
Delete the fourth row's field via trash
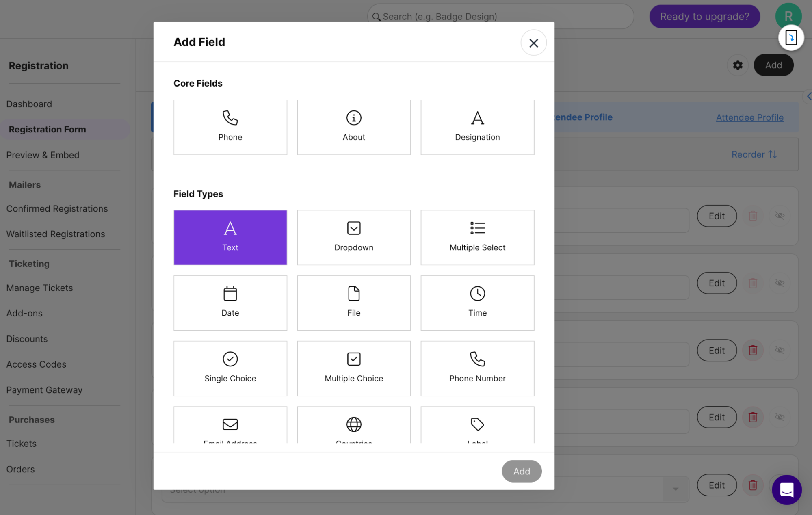(x=753, y=417)
